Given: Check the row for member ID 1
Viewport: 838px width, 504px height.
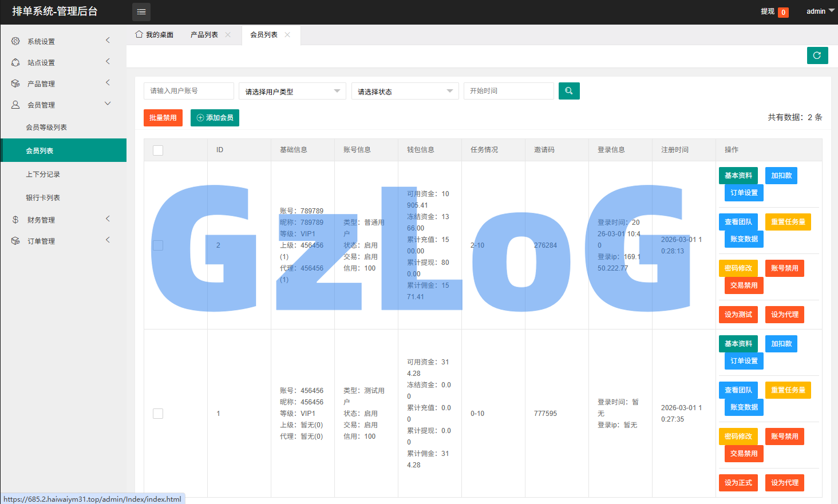Looking at the screenshot, I should click(158, 414).
